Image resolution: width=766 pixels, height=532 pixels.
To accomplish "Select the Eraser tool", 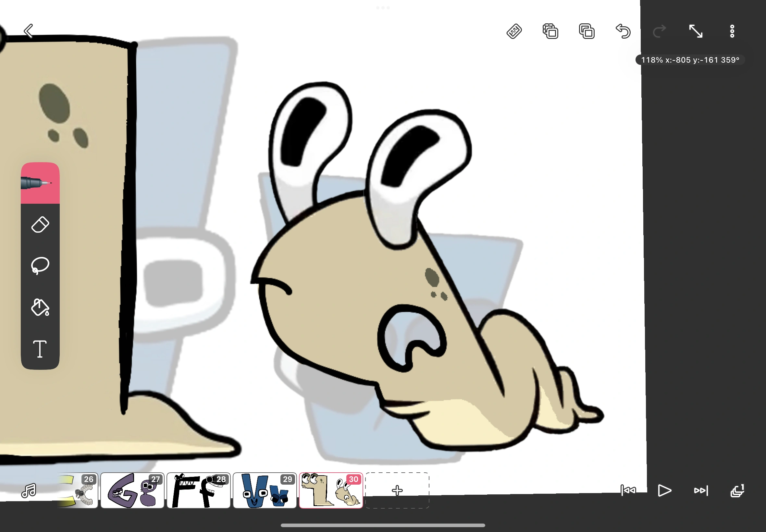I will tap(40, 224).
